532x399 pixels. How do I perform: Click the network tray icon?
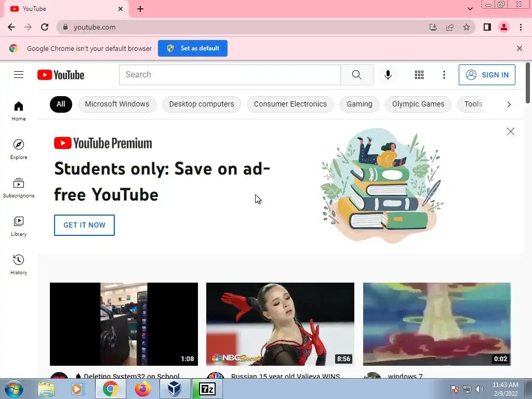tap(467, 389)
